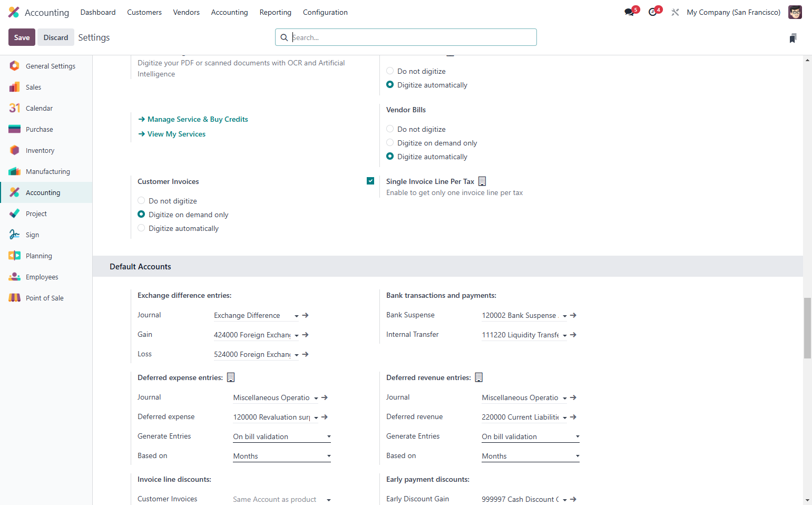Open the Reporting menu
This screenshot has width=812, height=505.
click(276, 12)
